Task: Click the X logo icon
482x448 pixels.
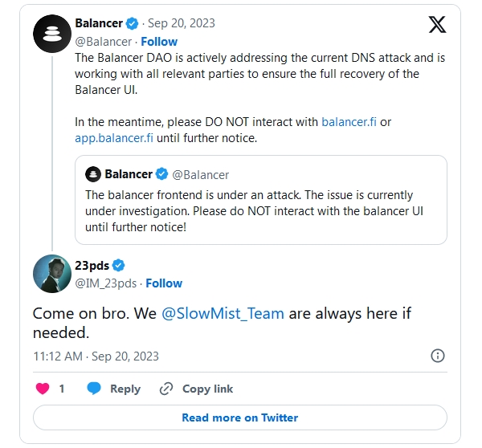Action: (437, 25)
